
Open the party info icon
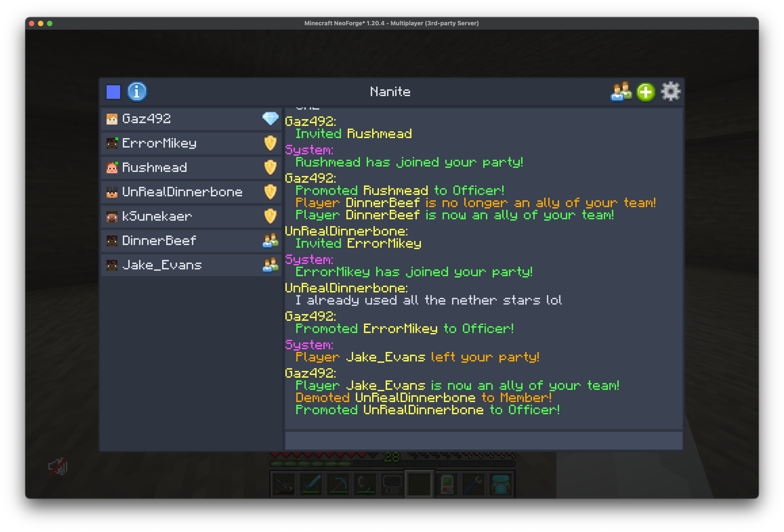coord(137,91)
